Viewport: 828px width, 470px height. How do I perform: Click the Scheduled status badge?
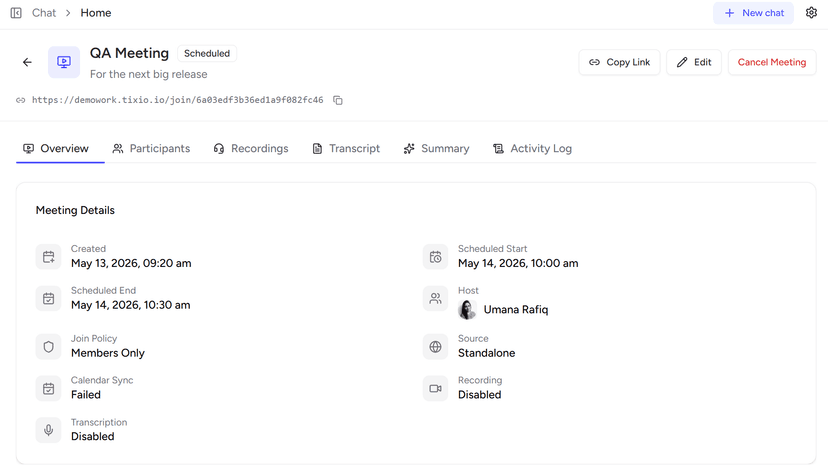click(207, 53)
